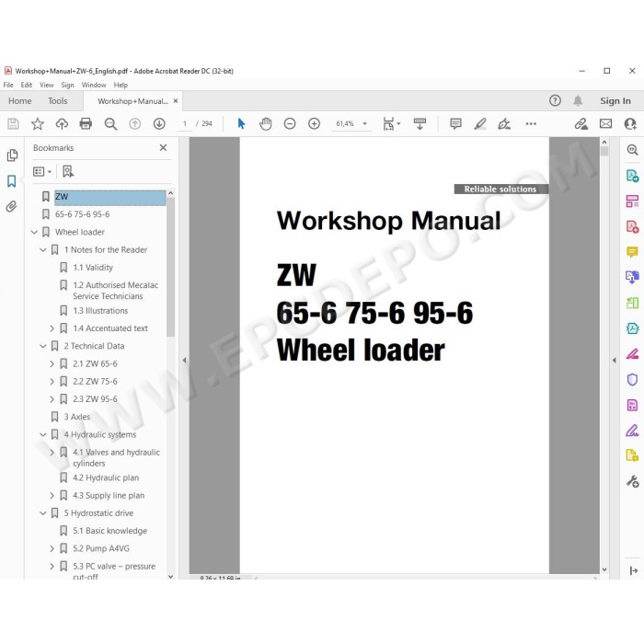
Task: Expand 4.3 Supply line plan
Action: coord(52,495)
